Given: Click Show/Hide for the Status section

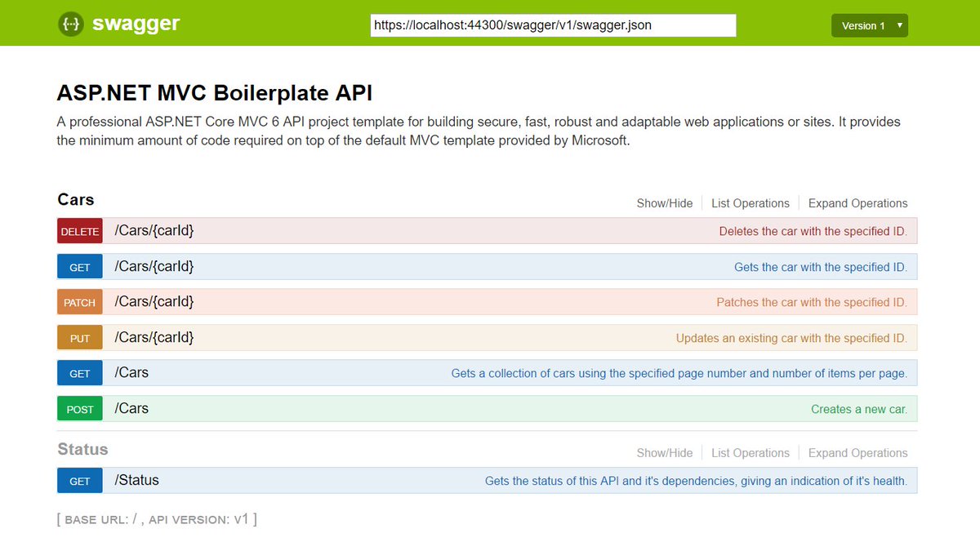Looking at the screenshot, I should click(x=665, y=453).
